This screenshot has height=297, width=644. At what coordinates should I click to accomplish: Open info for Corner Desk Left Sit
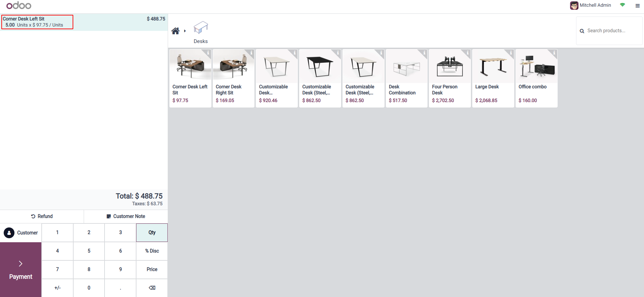[208, 53]
